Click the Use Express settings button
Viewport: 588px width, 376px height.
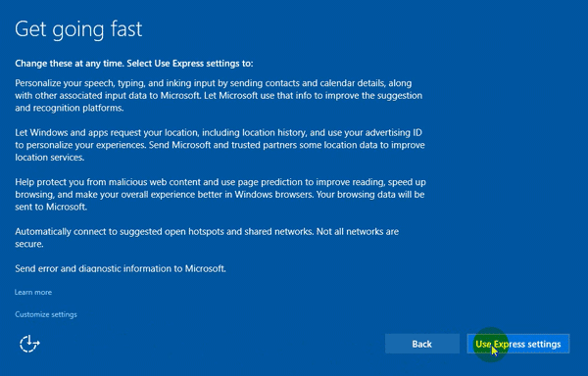pyautogui.click(x=517, y=344)
